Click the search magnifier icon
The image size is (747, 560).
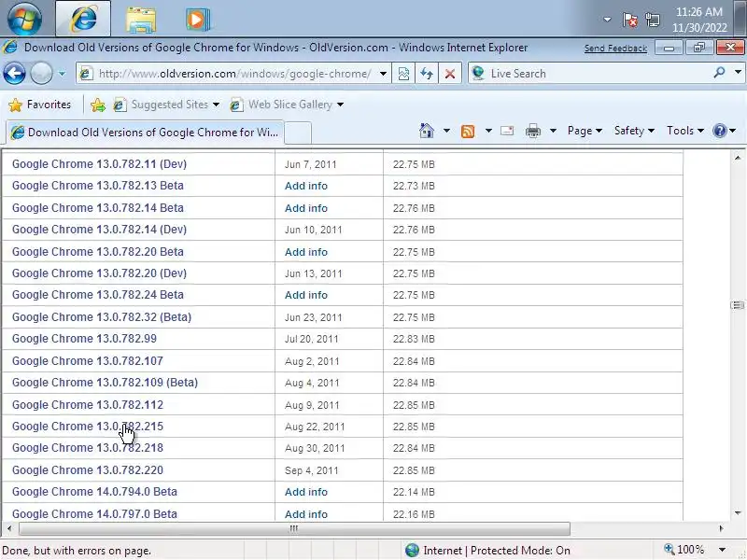(719, 73)
